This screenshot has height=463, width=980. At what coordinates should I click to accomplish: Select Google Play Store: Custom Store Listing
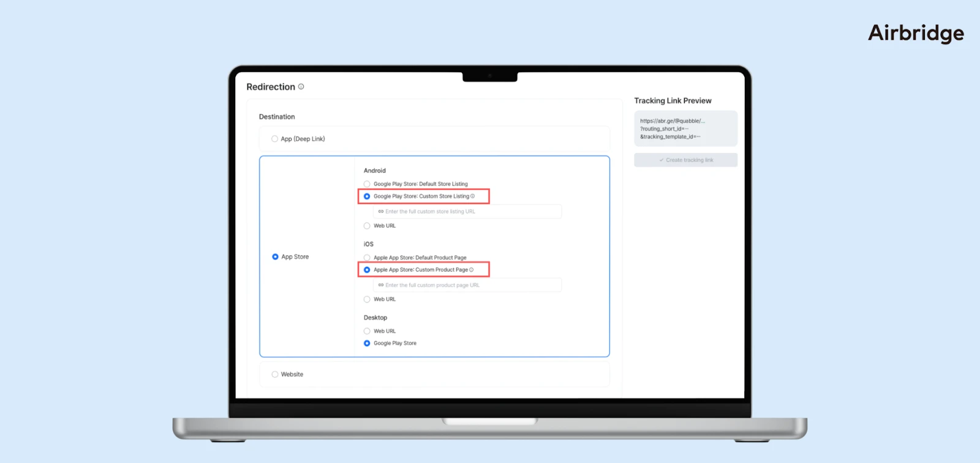point(367,197)
